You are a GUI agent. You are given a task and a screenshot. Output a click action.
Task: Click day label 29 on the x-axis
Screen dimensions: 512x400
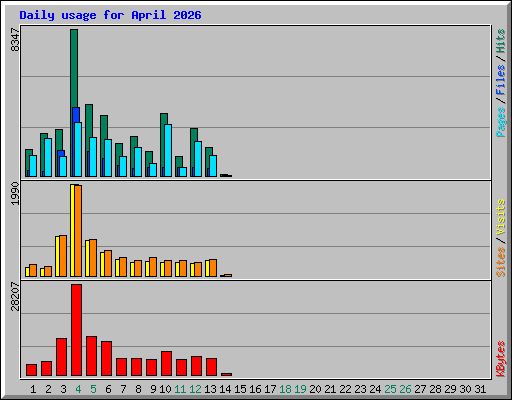tap(450, 389)
